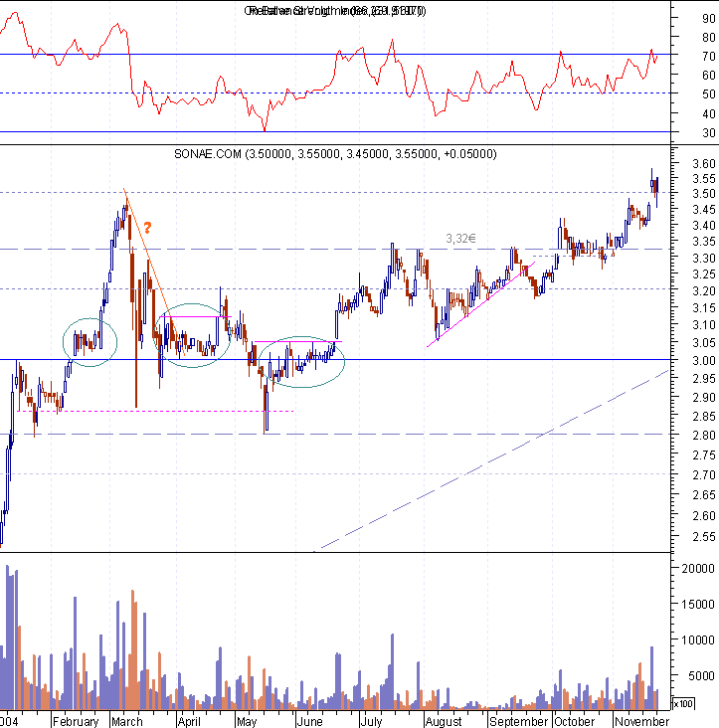Click the 3.20 price axis label
The width and height of the screenshot is (719, 728).
704,291
